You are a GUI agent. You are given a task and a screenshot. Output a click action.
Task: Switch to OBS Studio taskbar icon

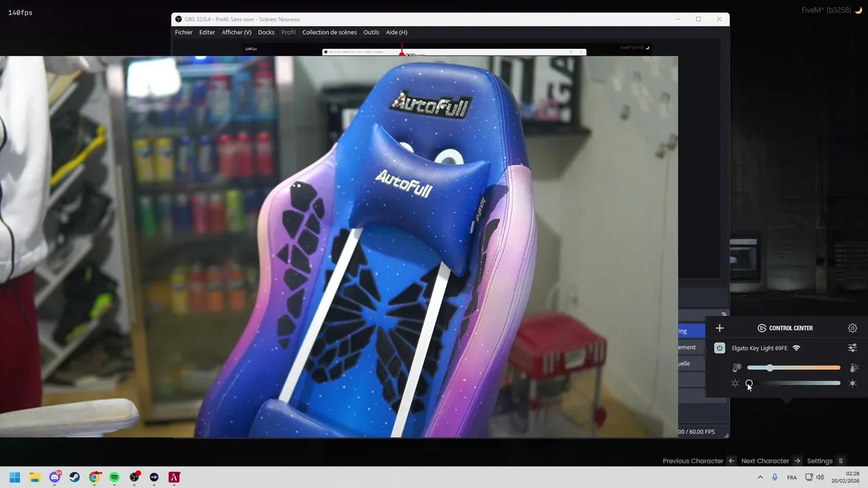pyautogui.click(x=134, y=477)
